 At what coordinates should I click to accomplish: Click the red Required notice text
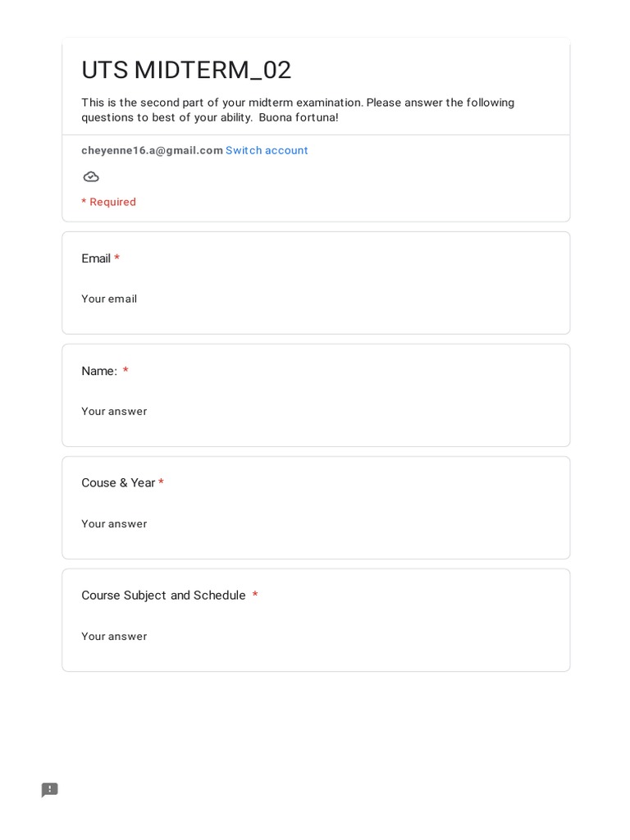pyautogui.click(x=108, y=202)
